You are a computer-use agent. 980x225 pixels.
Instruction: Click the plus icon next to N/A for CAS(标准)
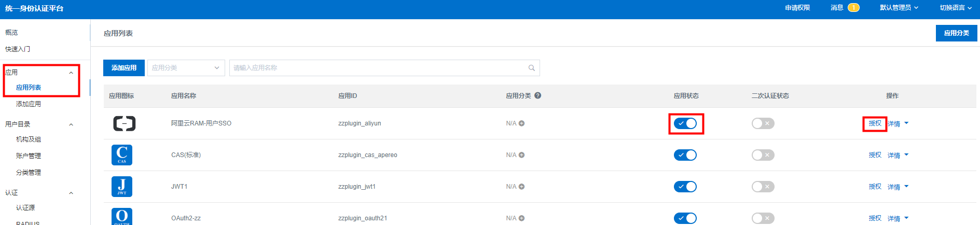(521, 155)
